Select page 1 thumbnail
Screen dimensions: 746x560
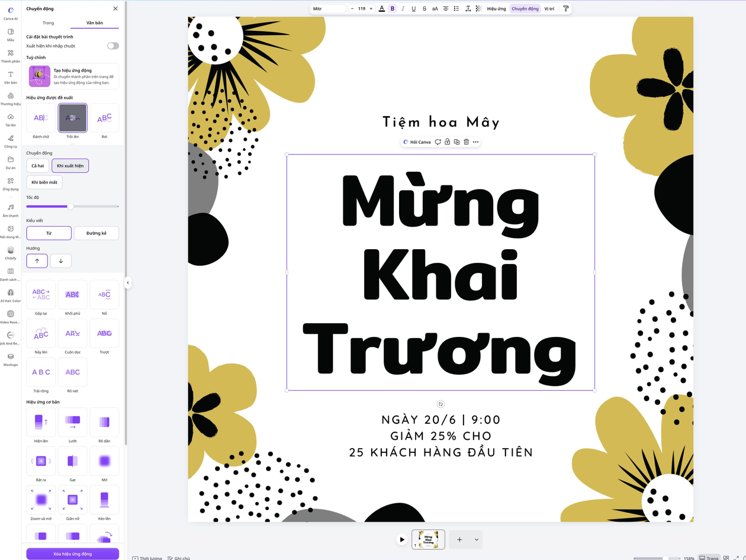[x=428, y=539]
